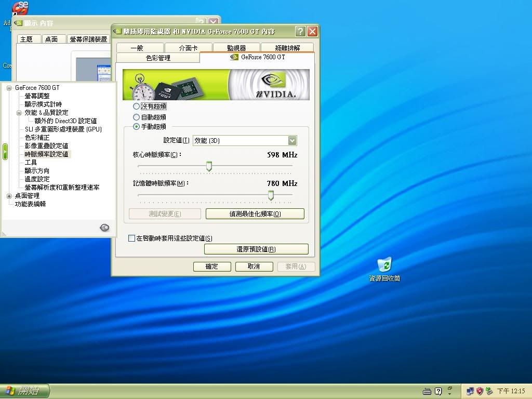The height and width of the screenshot is (399, 532).
Task: Switch to the 色彩管理 tab
Action: point(158,58)
